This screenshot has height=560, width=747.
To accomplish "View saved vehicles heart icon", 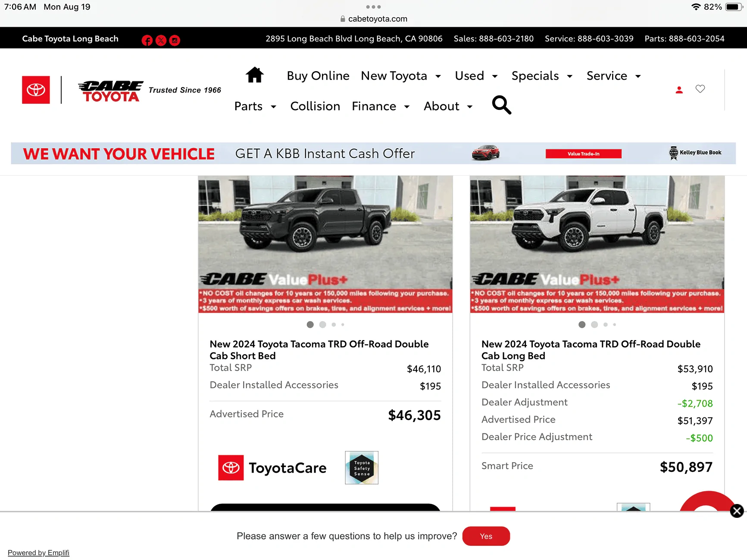I will pos(700,89).
